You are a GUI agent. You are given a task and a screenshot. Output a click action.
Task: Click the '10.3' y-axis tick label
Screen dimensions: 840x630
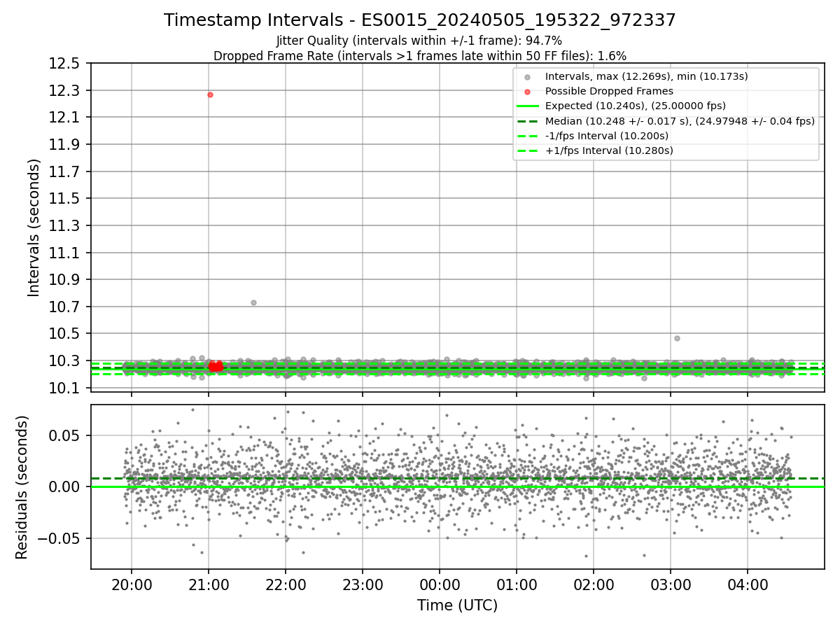(x=66, y=360)
